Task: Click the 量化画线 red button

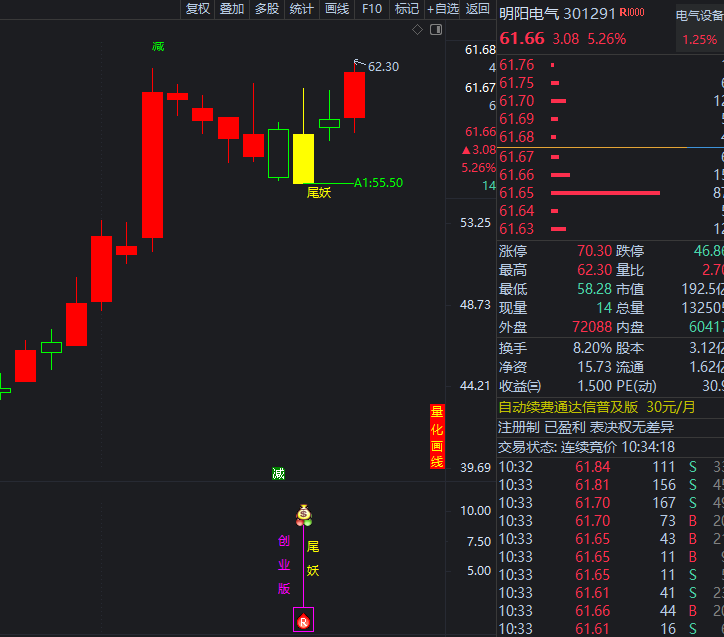Action: [437, 436]
